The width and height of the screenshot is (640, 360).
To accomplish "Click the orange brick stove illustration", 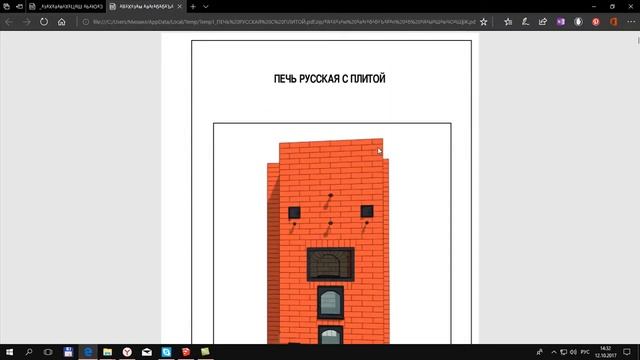I will (328, 241).
